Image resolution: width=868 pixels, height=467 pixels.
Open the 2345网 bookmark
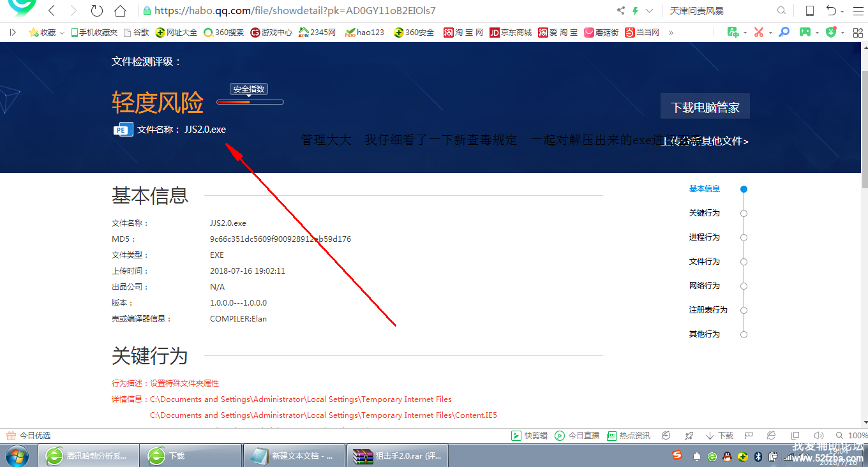tap(317, 32)
